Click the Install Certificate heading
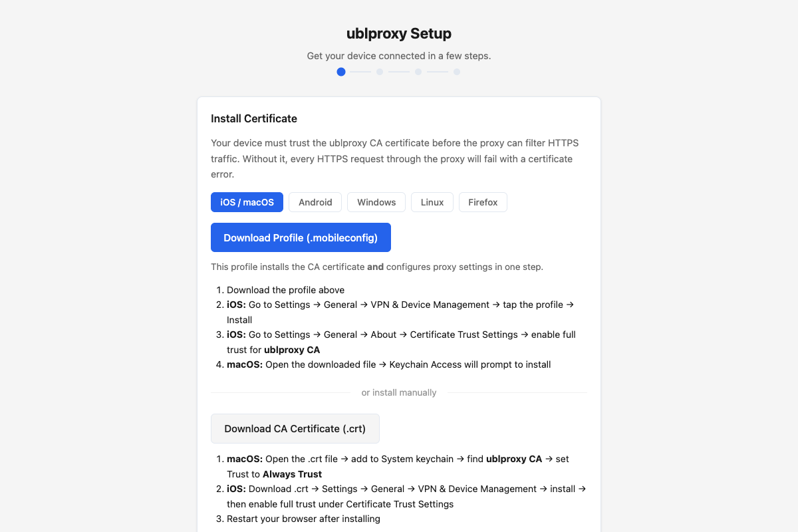Screen dimensions: 798x532 coord(254,118)
